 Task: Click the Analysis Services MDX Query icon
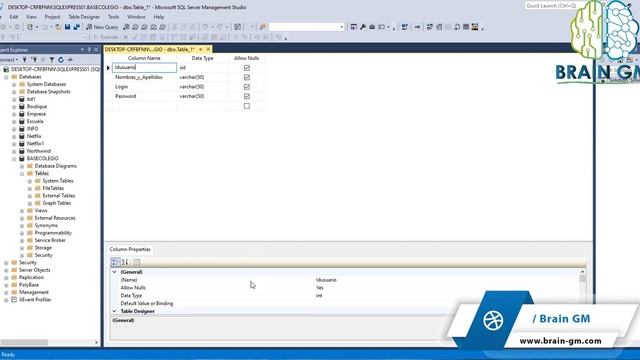[135, 27]
